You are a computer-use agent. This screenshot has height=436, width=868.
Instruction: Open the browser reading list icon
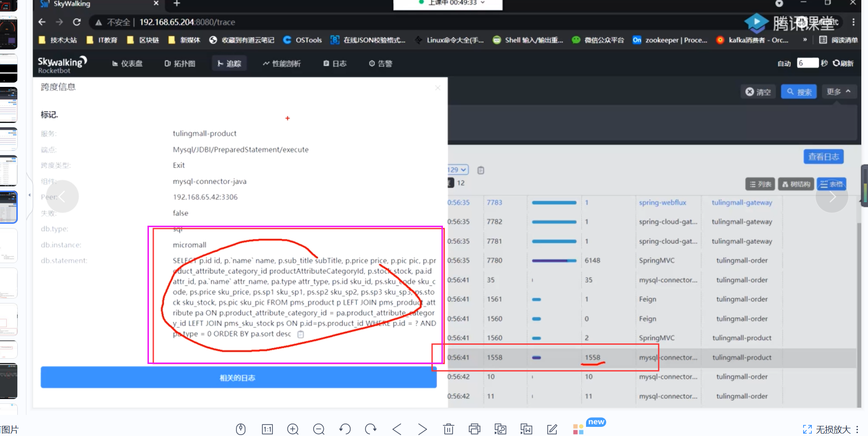(823, 40)
